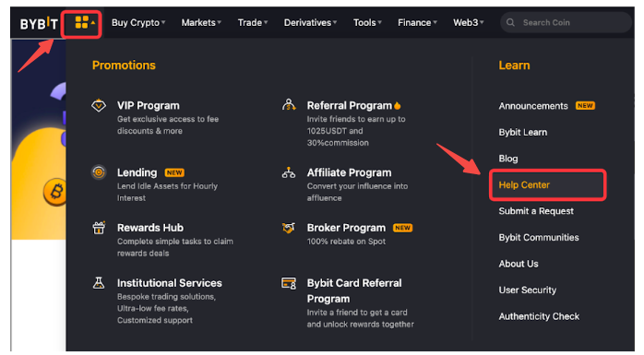
Task: Open Bybit Learn link
Action: (x=523, y=132)
